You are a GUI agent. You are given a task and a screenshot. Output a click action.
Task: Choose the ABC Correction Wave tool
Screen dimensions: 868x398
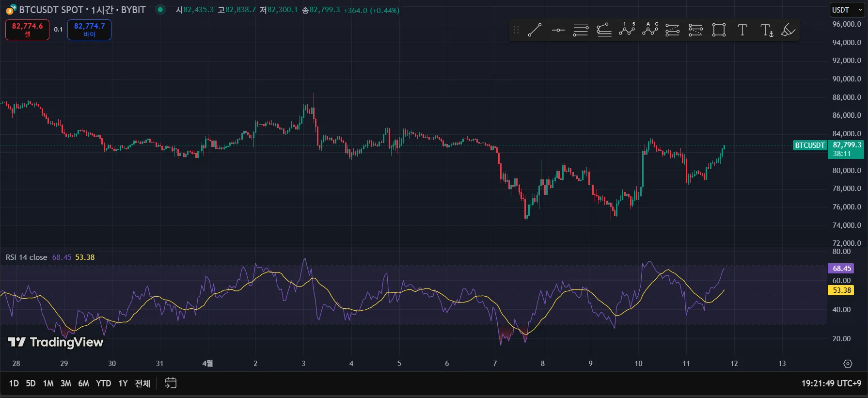(650, 30)
